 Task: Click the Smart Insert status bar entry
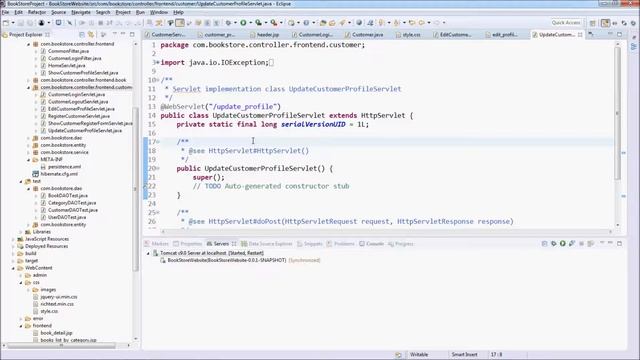click(x=464, y=355)
